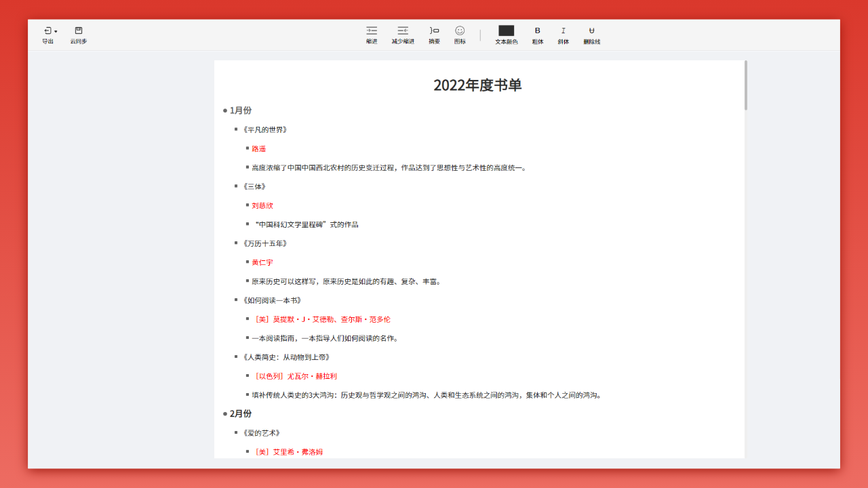Click the red author name 路遥
This screenshot has width=868, height=488.
[x=258, y=148]
